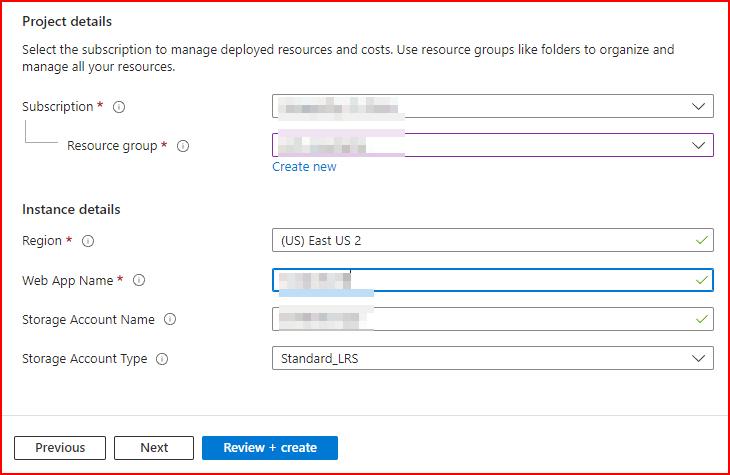The width and height of the screenshot is (730, 475).
Task: Click the Review + create button
Action: point(270,447)
